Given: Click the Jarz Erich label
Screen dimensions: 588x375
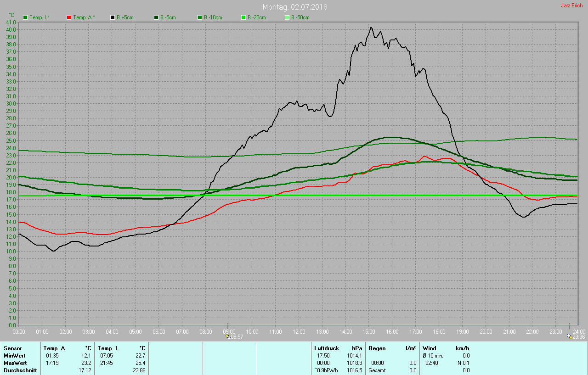Looking at the screenshot, I should coord(572,6).
